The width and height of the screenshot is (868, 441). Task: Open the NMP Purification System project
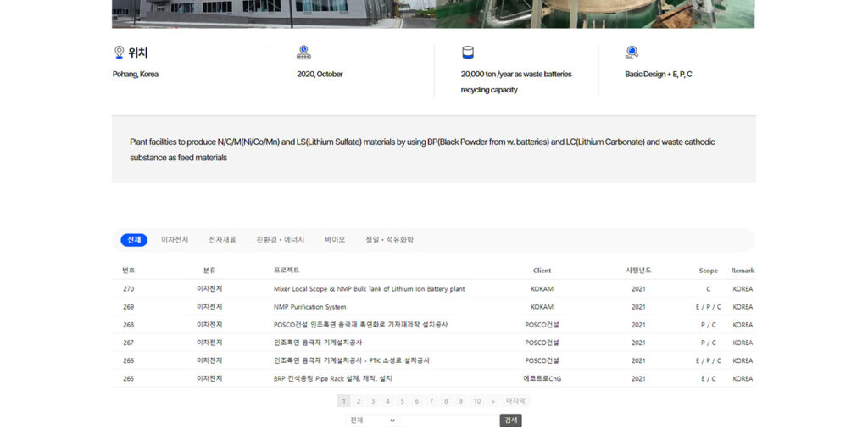(x=309, y=307)
